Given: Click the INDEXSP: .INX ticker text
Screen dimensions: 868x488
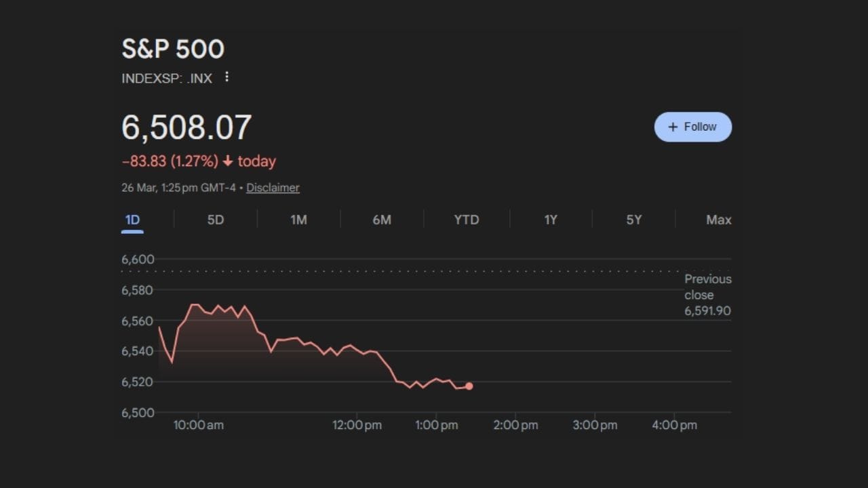Looking at the screenshot, I should coord(167,79).
